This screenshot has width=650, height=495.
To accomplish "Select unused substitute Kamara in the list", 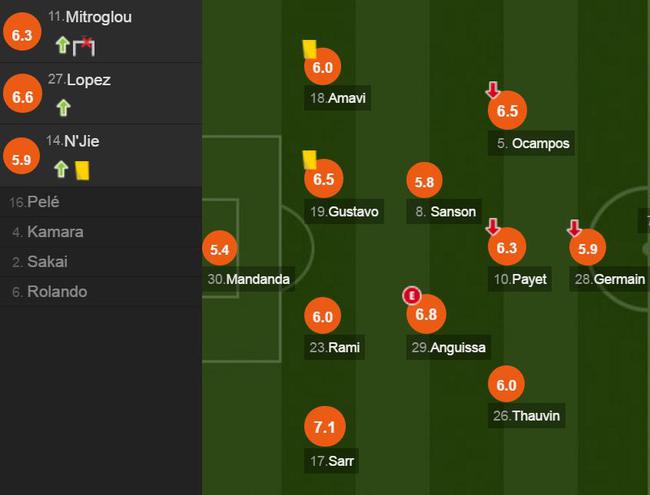I will tap(101, 232).
